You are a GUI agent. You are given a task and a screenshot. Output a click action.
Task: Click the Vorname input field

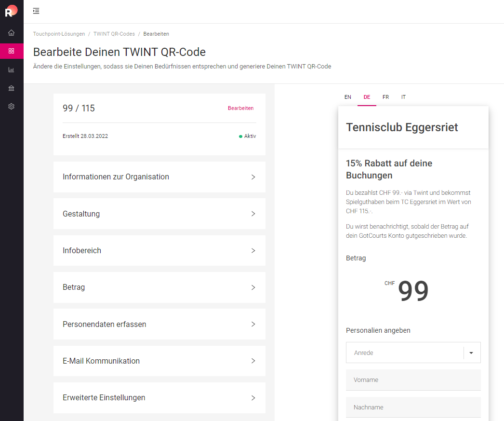click(413, 380)
